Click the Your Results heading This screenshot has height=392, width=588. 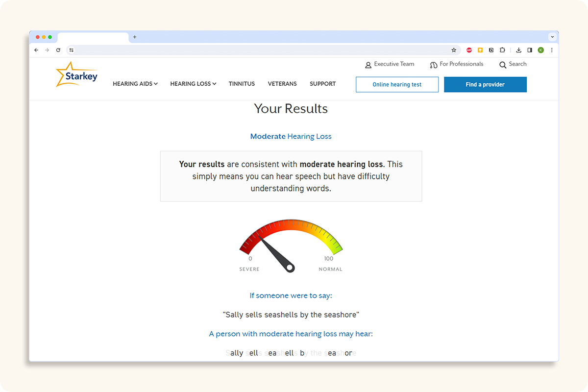[291, 109]
